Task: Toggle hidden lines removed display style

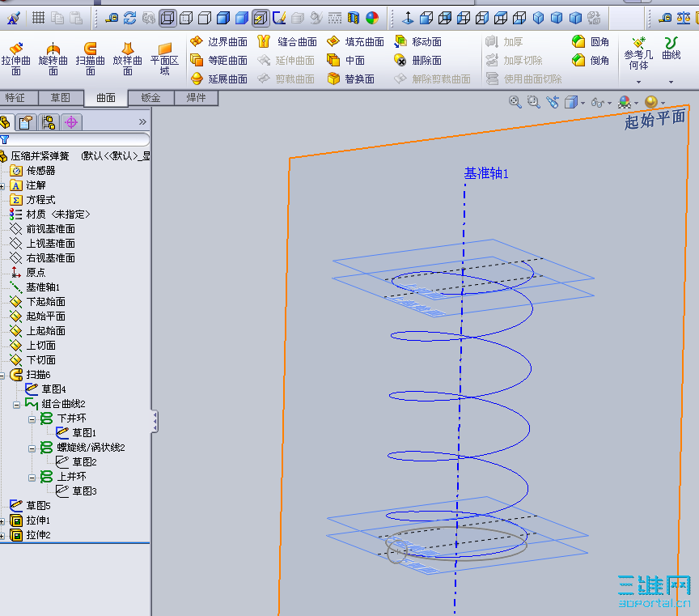Action: tap(205, 19)
